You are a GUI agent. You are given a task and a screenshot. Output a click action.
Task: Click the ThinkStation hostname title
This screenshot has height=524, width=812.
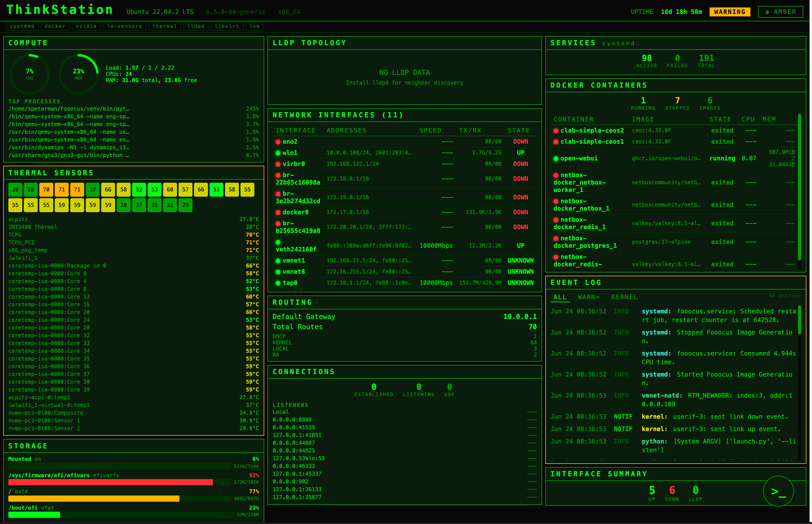point(59,10)
